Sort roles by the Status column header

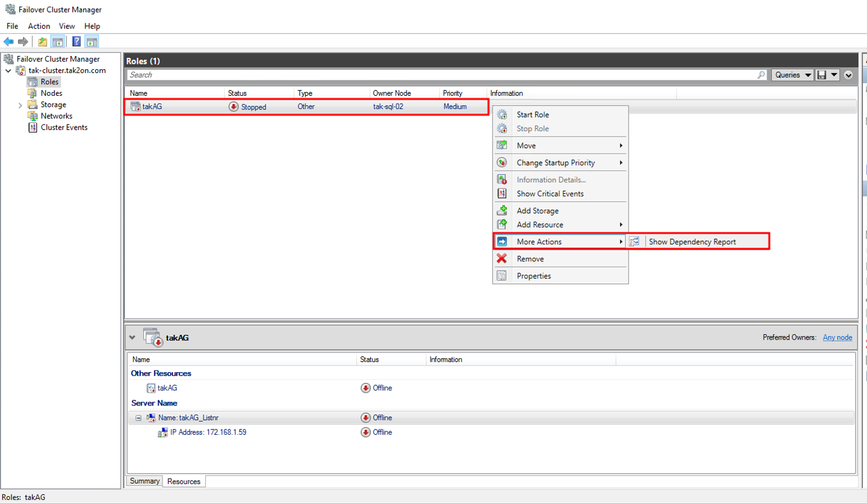[x=259, y=93]
